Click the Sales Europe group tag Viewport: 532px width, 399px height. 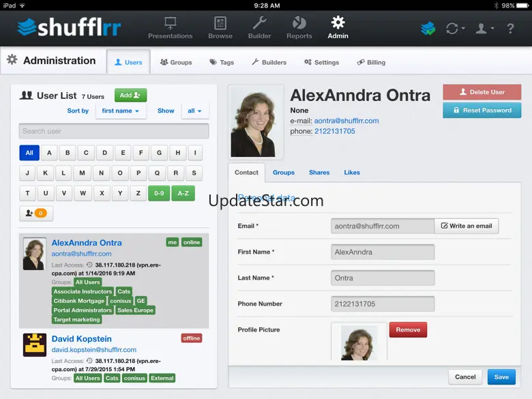click(135, 310)
